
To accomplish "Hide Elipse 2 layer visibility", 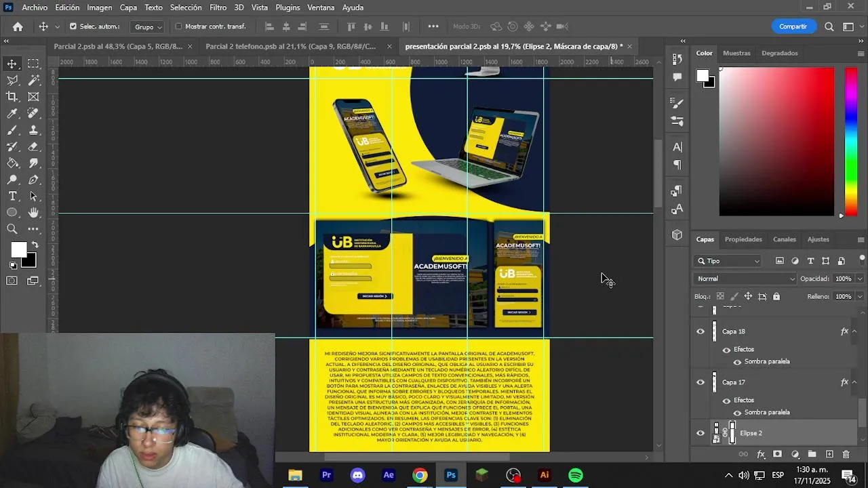I will coord(701,433).
